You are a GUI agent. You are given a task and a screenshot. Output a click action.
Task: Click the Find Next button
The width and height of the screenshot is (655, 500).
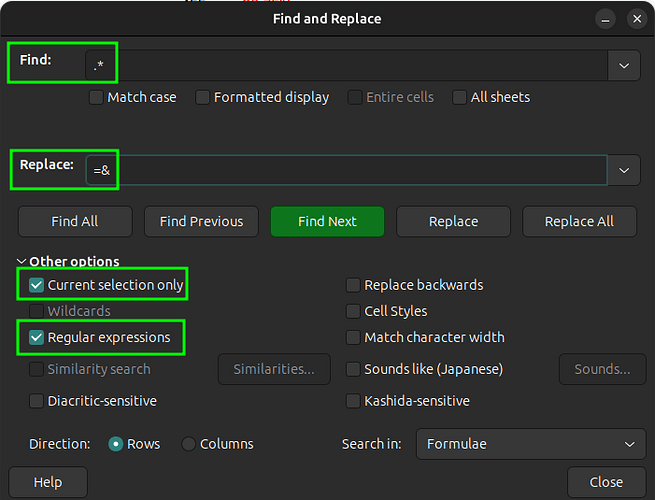point(327,221)
